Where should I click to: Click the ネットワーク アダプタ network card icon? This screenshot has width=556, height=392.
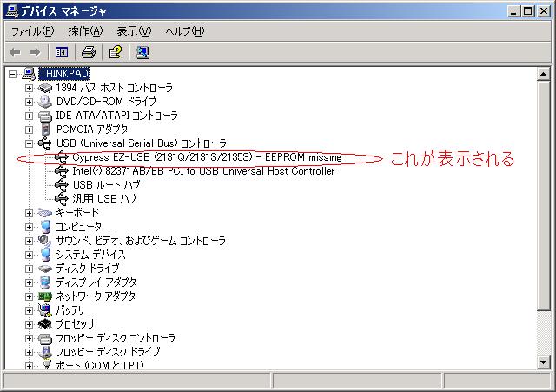click(45, 296)
